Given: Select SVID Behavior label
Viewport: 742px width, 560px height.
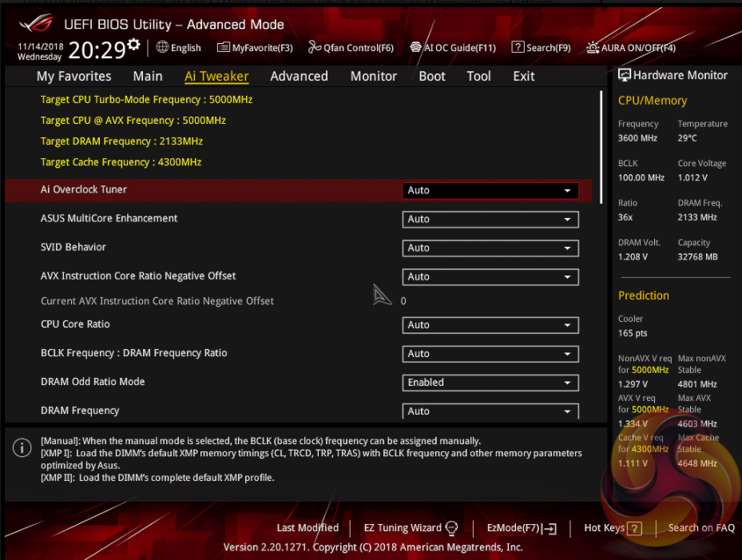Looking at the screenshot, I should 73,247.
